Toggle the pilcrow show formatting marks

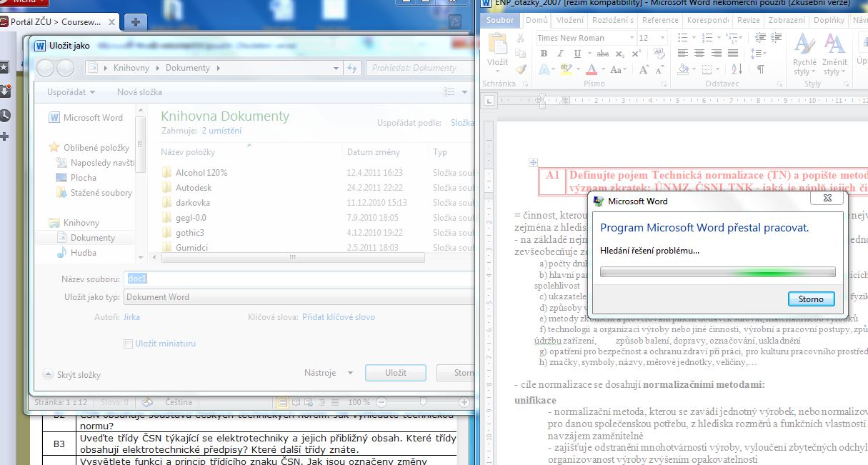[x=761, y=69]
